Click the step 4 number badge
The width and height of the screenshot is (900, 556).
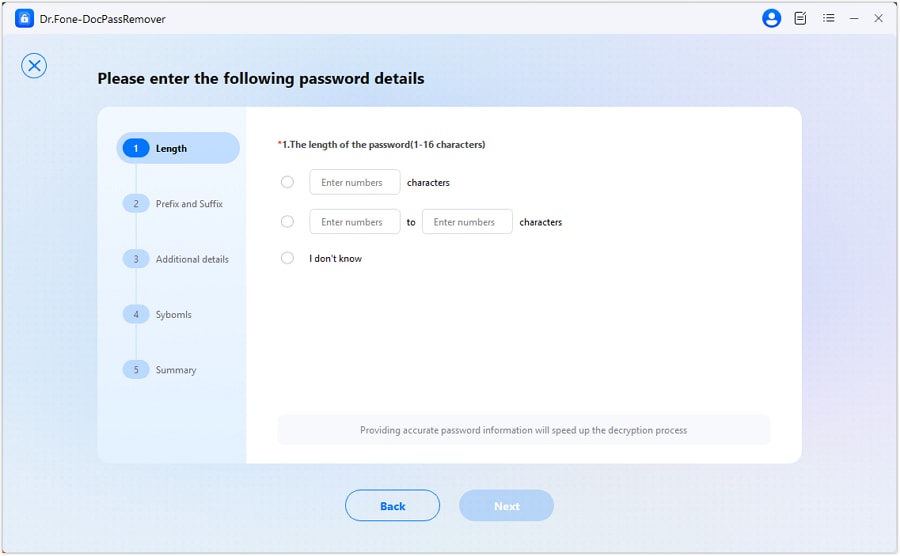point(135,315)
